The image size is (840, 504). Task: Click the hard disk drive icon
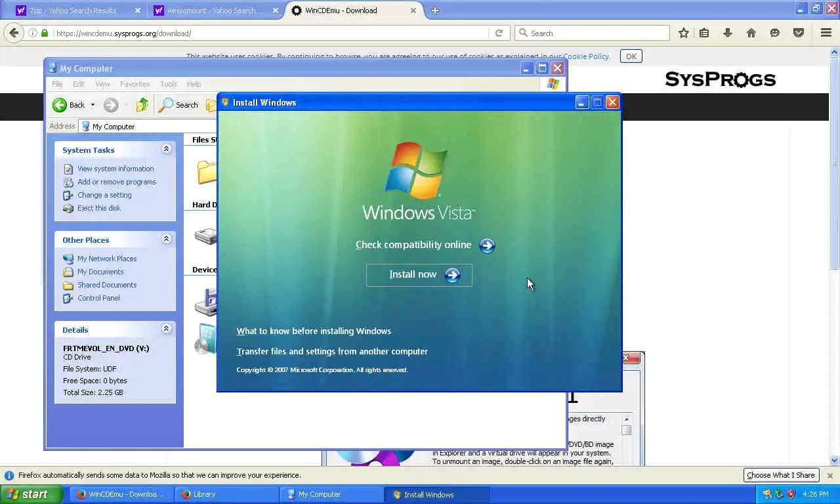[206, 235]
